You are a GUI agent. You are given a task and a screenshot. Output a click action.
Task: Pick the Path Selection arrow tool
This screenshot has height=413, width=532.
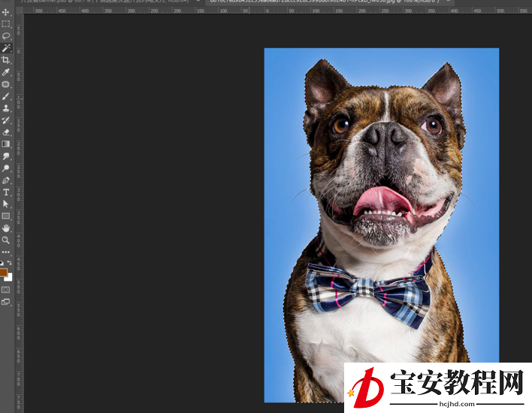pyautogui.click(x=6, y=204)
